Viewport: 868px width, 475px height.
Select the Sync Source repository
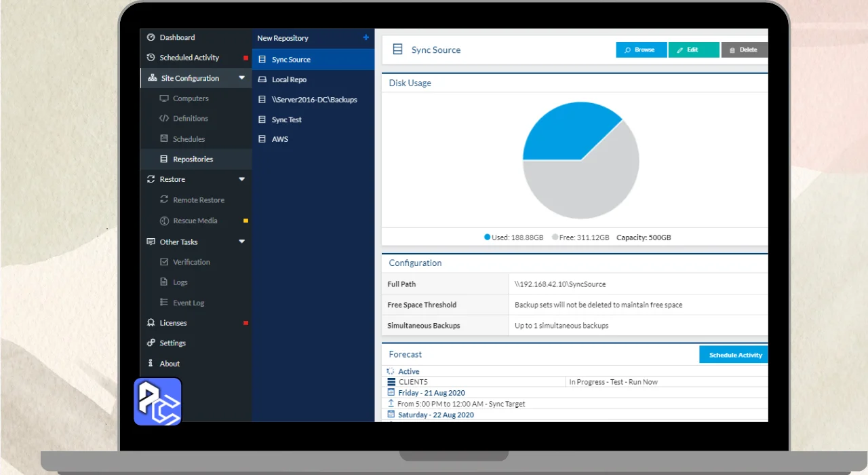tap(313, 60)
